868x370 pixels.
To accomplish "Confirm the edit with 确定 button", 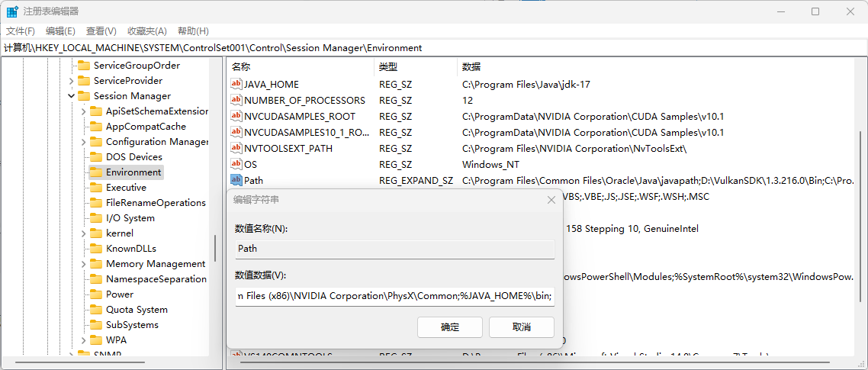I will [449, 327].
